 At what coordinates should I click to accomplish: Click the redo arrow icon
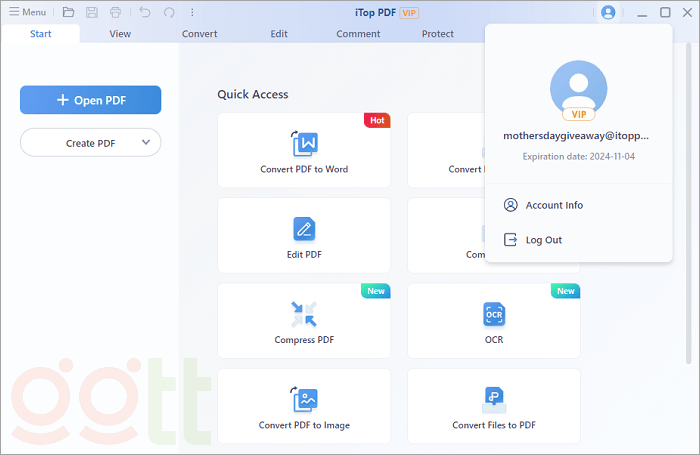168,12
